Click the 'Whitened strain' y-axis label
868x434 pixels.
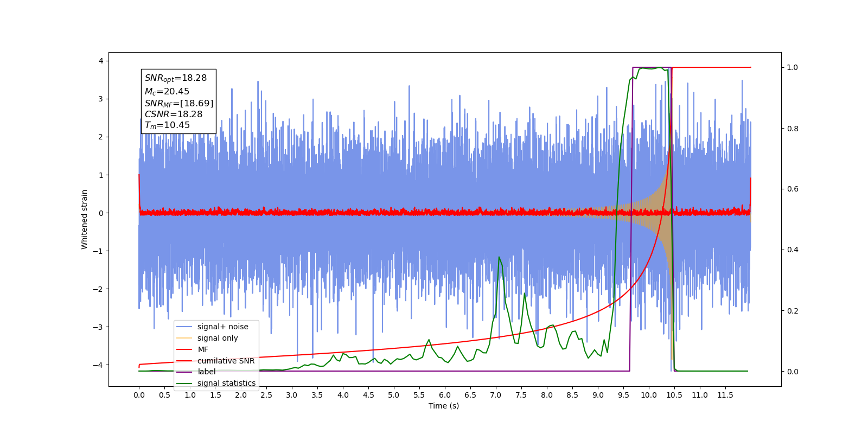tap(84, 219)
